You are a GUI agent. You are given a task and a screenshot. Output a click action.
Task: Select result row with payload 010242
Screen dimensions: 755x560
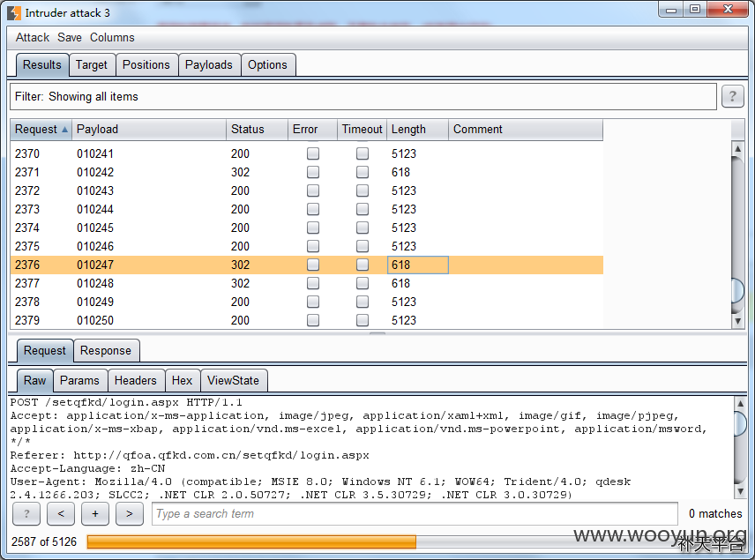[307, 172]
